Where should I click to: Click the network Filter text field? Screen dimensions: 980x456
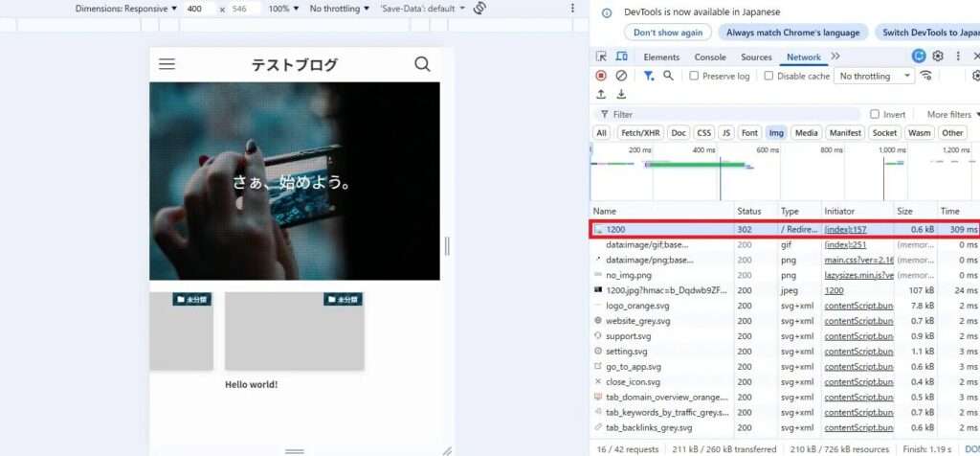pos(727,114)
